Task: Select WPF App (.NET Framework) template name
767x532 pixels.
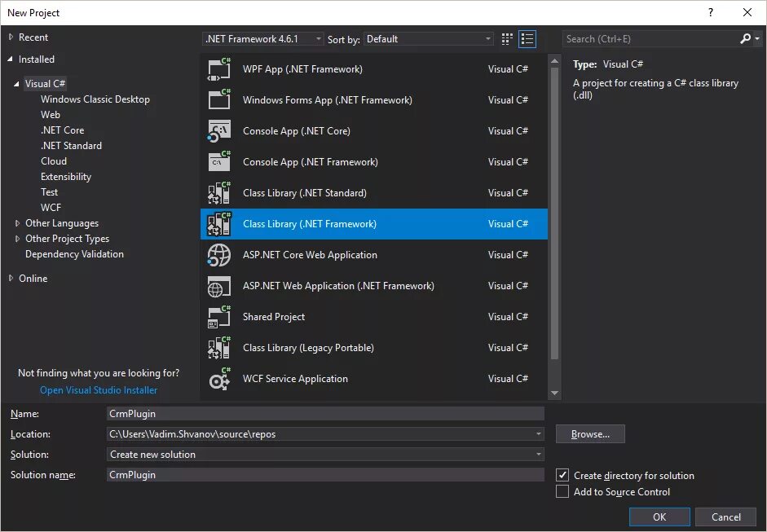Action: pos(302,69)
